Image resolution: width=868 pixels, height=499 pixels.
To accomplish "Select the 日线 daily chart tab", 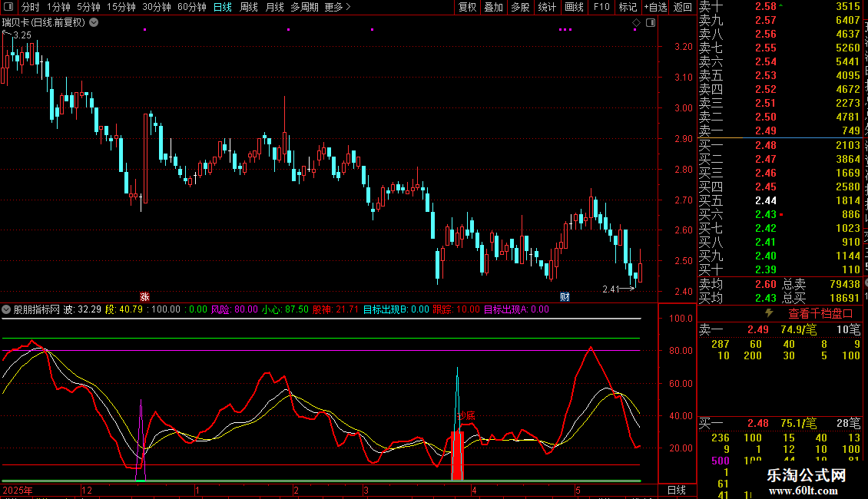I will coord(223,7).
